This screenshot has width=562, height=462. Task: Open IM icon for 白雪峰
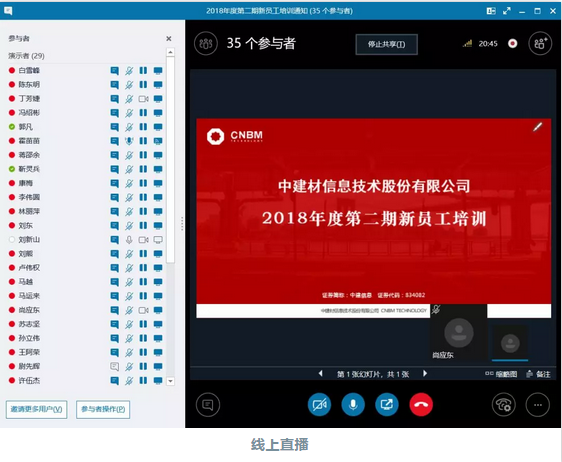tap(114, 71)
